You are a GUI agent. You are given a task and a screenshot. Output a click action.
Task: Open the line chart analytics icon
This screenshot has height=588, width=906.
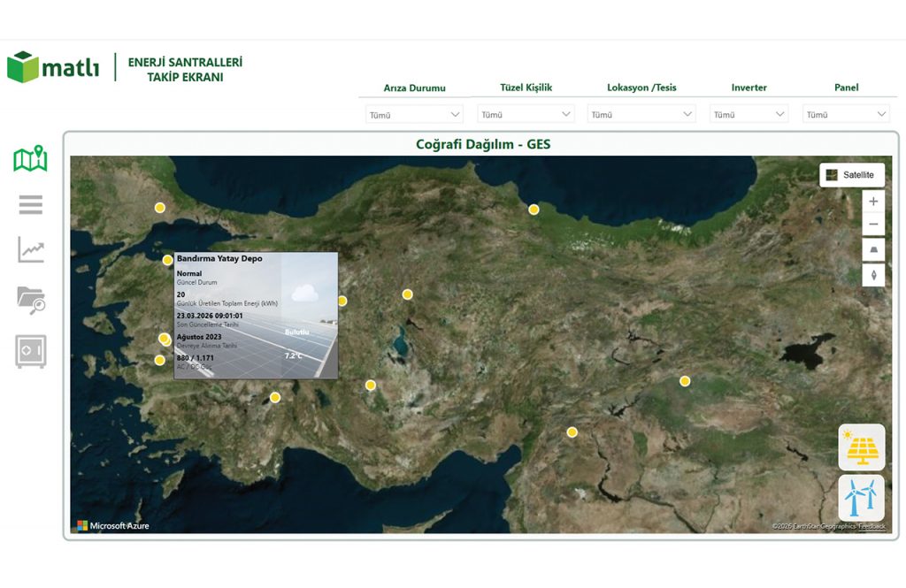coord(30,250)
